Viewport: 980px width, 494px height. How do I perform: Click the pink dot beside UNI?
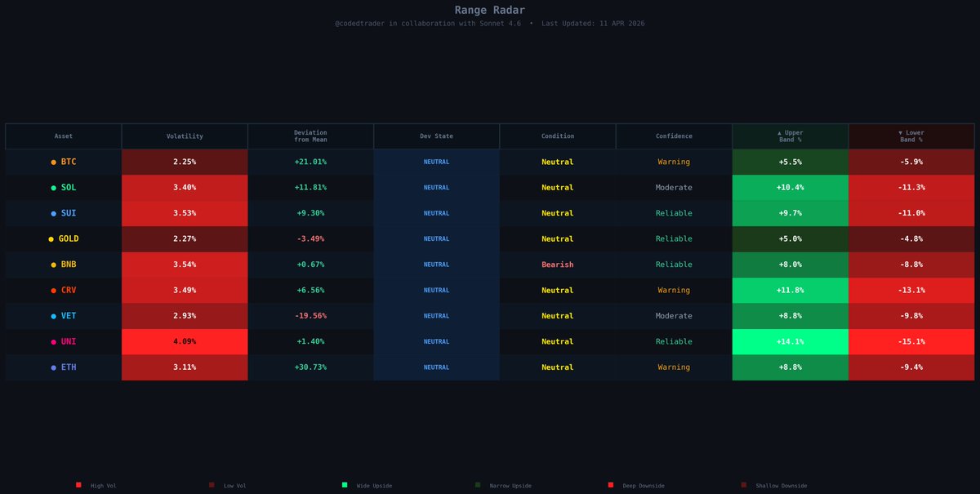click(54, 342)
